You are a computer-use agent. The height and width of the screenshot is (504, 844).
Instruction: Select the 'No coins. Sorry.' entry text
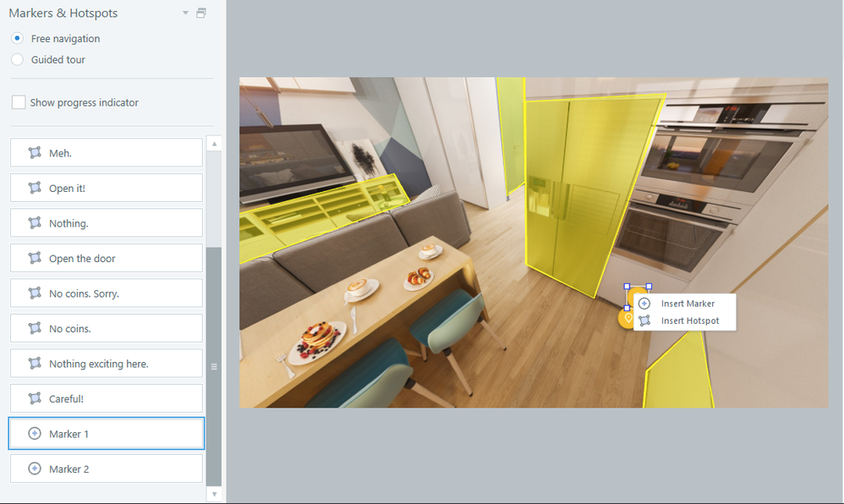tap(84, 294)
